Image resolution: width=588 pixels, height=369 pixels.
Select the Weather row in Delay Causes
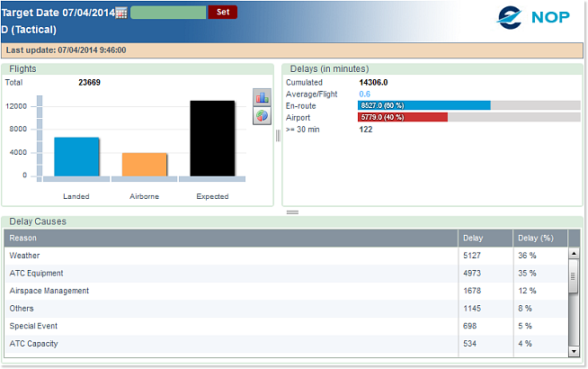pyautogui.click(x=231, y=255)
